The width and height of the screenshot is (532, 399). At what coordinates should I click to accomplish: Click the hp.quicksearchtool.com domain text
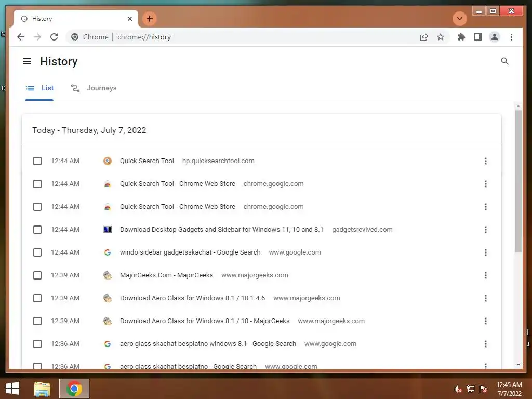[218, 161]
